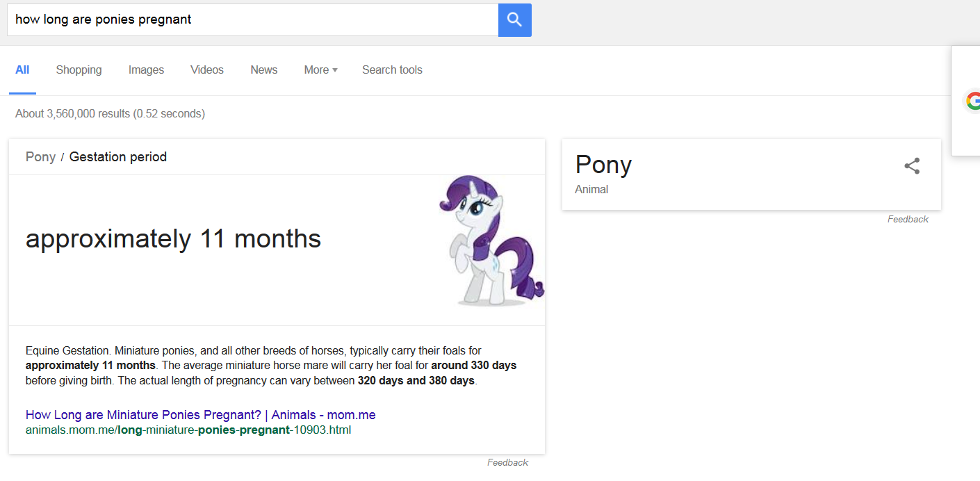Image resolution: width=980 pixels, height=481 pixels.
Task: Click the 'About 3,560,000 results' count text
Action: point(110,113)
